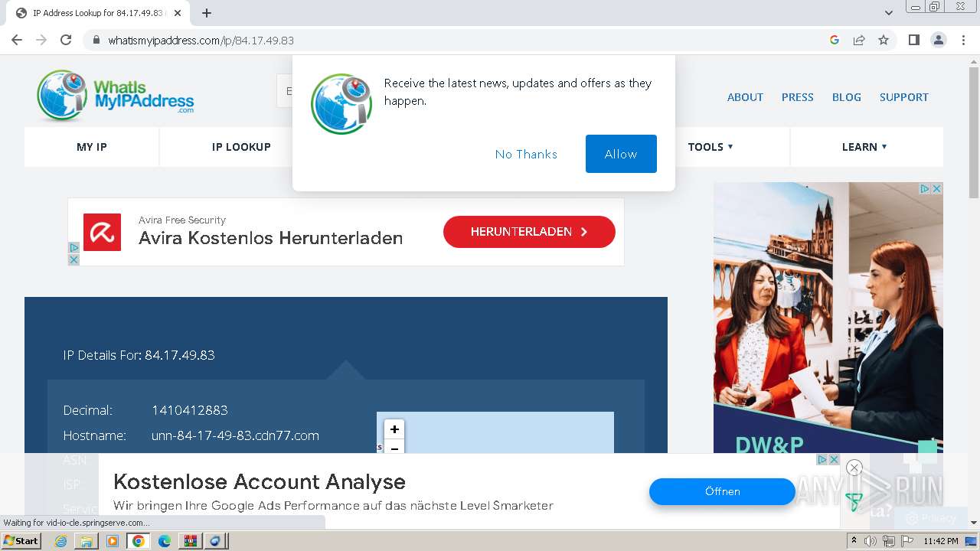This screenshot has height=551, width=980.
Task: Click the Kostenlose Account Analyse headline
Action: [260, 482]
